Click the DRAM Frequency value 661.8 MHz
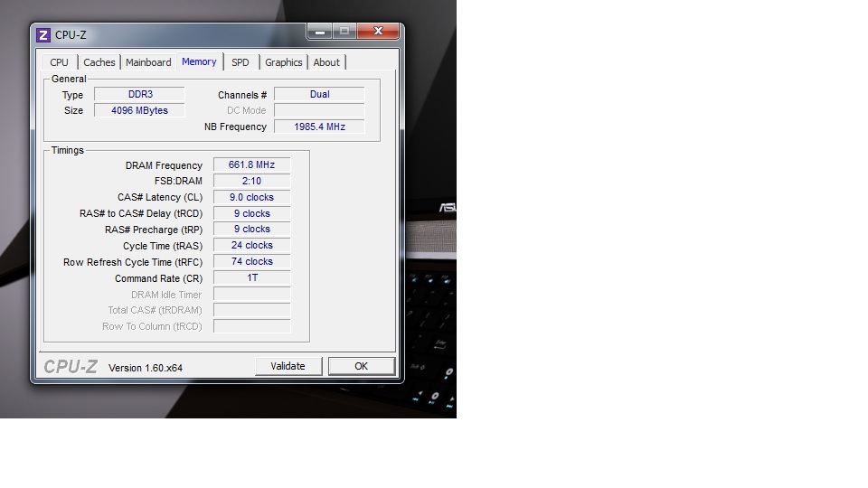 (x=252, y=164)
